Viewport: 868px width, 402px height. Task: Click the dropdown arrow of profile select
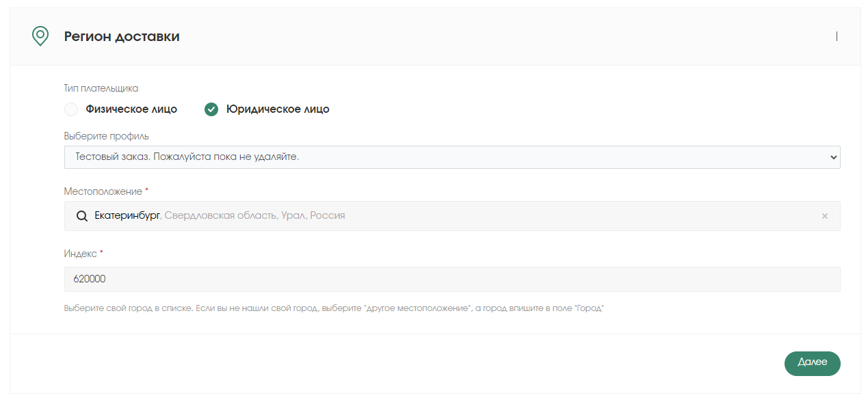coord(833,157)
